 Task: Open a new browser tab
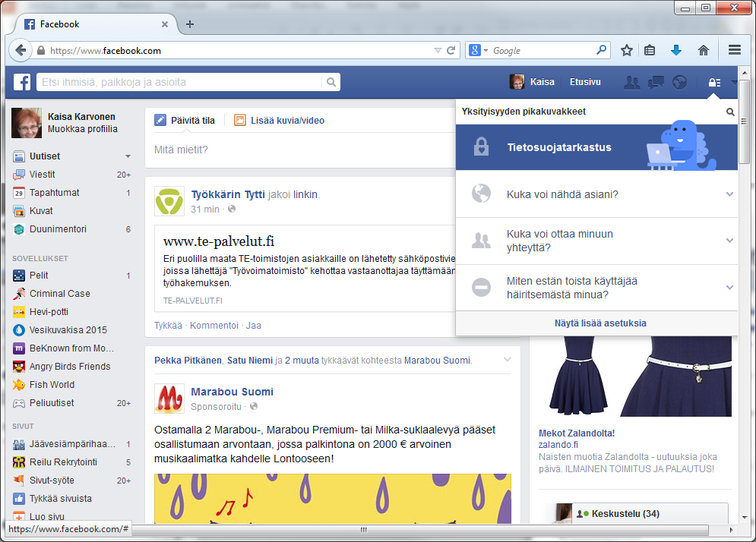pos(190,24)
